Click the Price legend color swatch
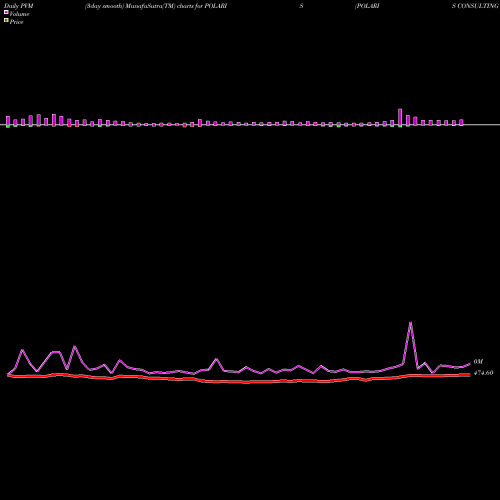500x500 pixels. [x=6, y=20]
